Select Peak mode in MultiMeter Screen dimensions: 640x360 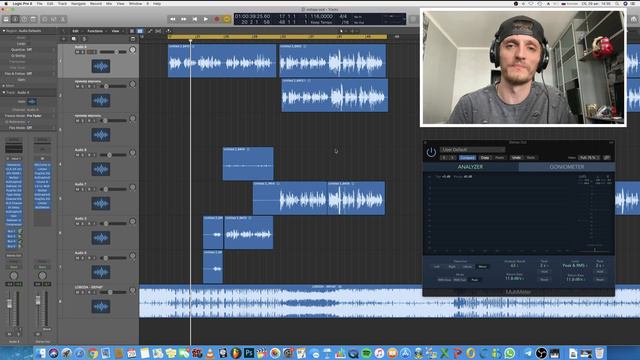click(475, 280)
